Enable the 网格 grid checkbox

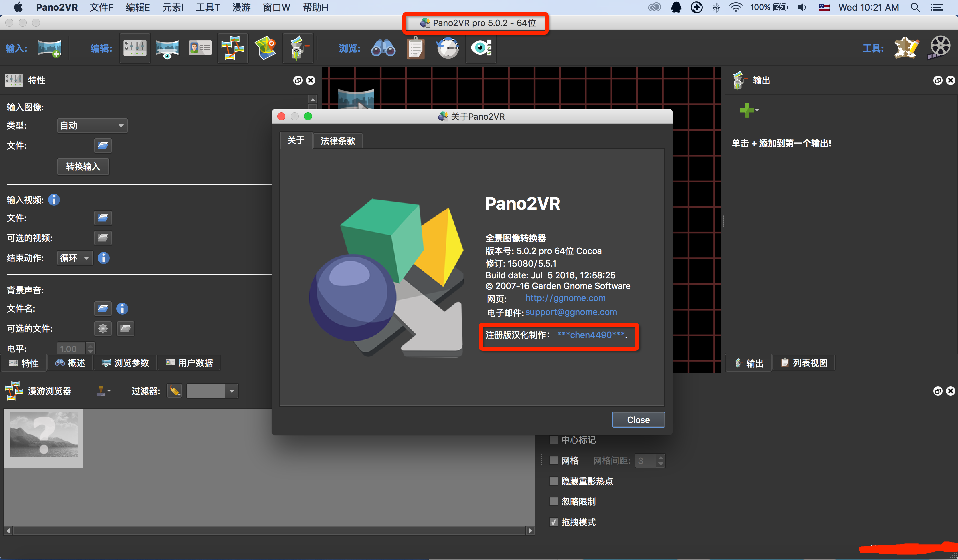(554, 461)
